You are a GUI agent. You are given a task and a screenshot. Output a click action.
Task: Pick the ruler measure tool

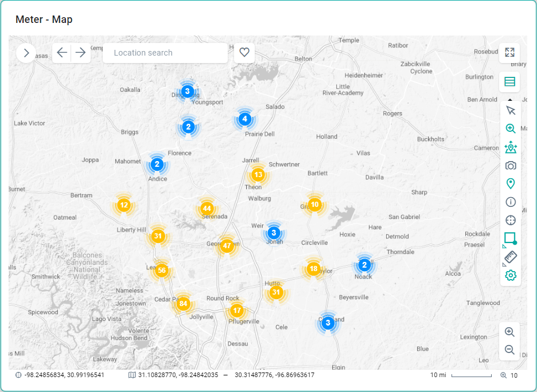pyautogui.click(x=511, y=257)
